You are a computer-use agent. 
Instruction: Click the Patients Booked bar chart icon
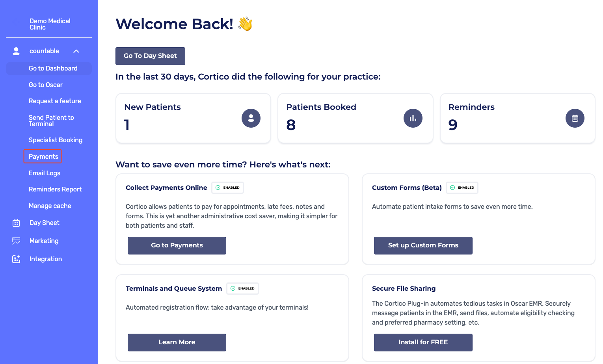pyautogui.click(x=413, y=118)
